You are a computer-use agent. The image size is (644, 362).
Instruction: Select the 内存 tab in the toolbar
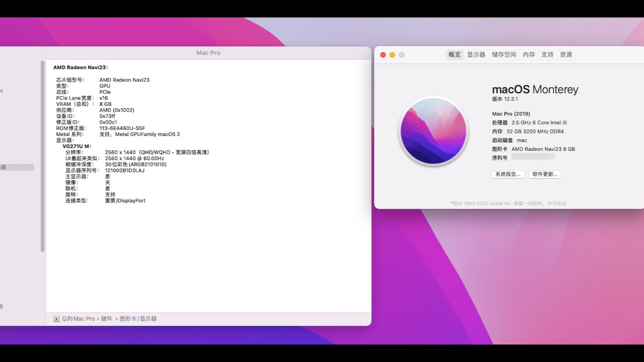click(x=529, y=55)
